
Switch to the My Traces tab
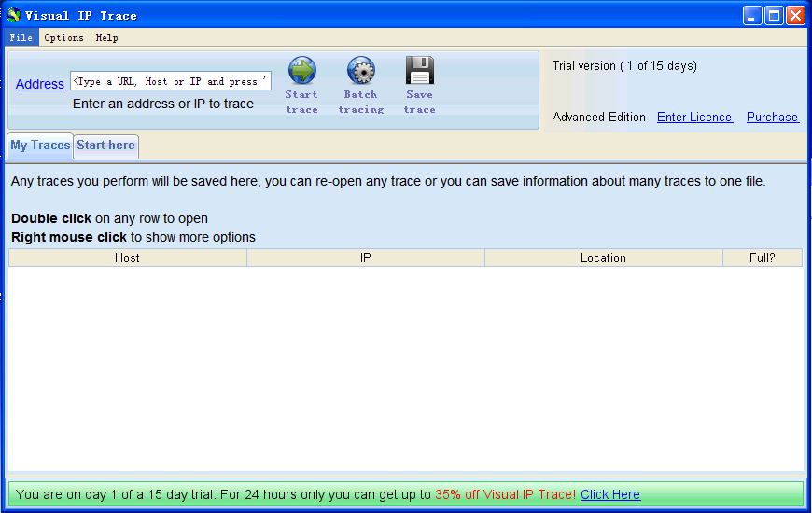pyautogui.click(x=40, y=146)
